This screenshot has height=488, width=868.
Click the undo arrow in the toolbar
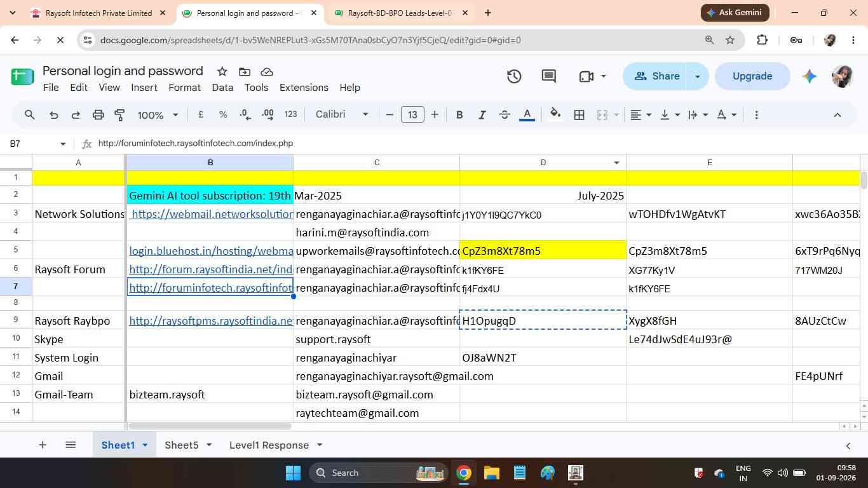[x=54, y=115]
